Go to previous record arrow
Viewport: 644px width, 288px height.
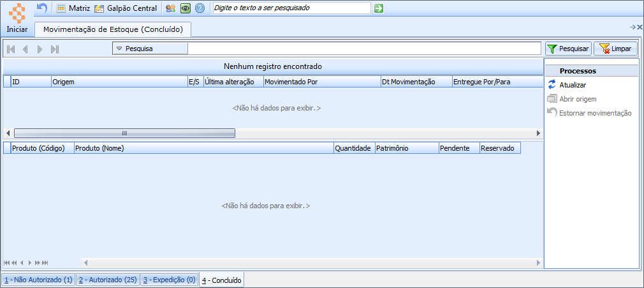(25, 49)
